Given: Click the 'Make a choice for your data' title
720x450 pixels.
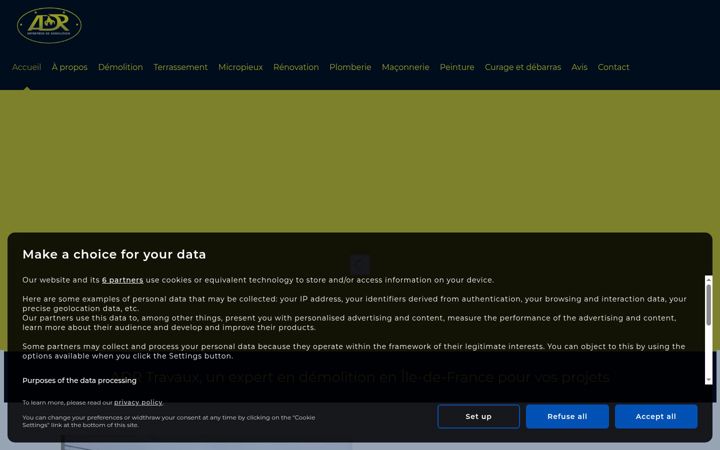Looking at the screenshot, I should [114, 254].
